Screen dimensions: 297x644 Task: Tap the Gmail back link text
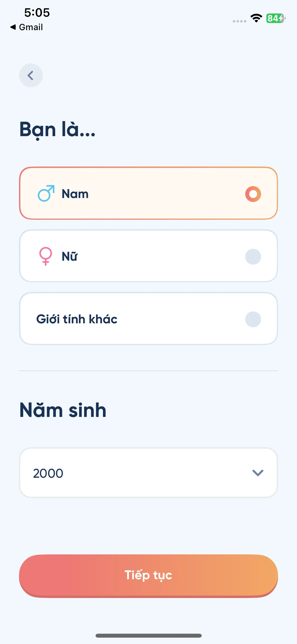tap(31, 27)
